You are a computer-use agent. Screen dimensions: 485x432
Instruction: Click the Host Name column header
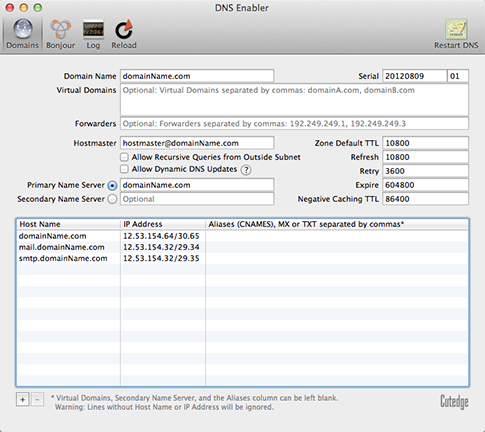(68, 224)
